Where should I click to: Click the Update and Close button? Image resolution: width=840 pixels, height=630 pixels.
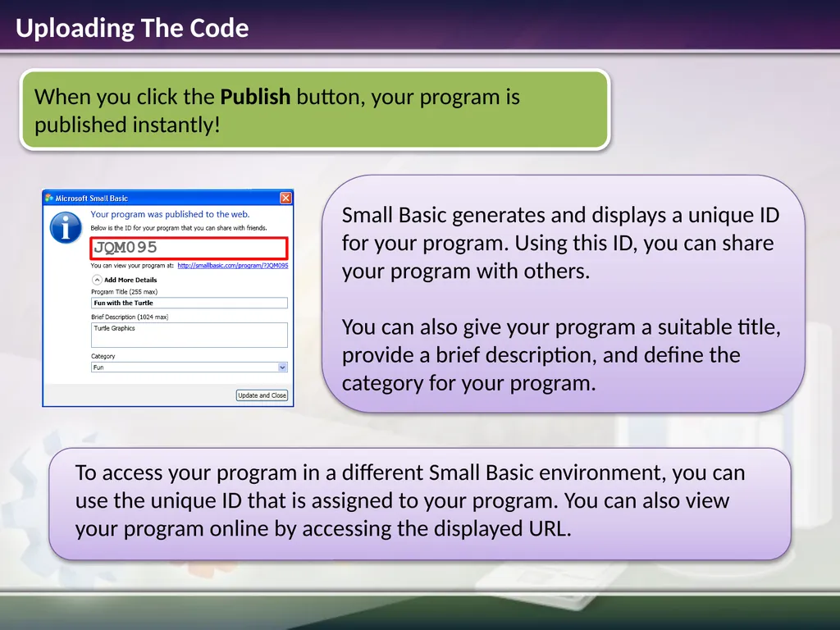click(262, 395)
